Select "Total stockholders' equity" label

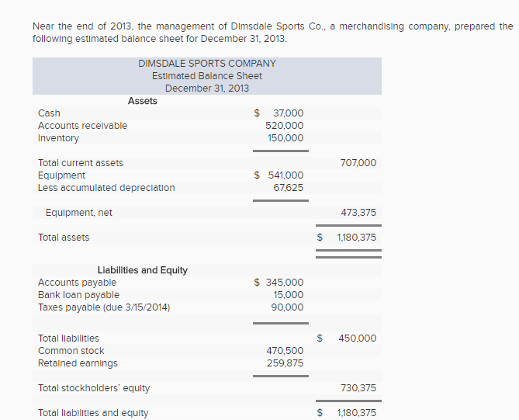click(94, 388)
